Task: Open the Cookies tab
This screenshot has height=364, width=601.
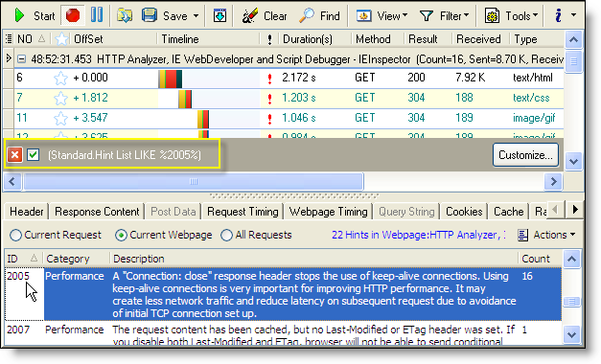Action: (x=464, y=212)
